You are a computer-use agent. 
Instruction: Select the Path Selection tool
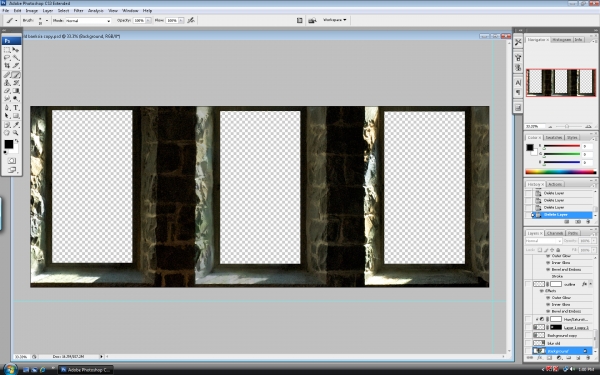pyautogui.click(x=7, y=116)
